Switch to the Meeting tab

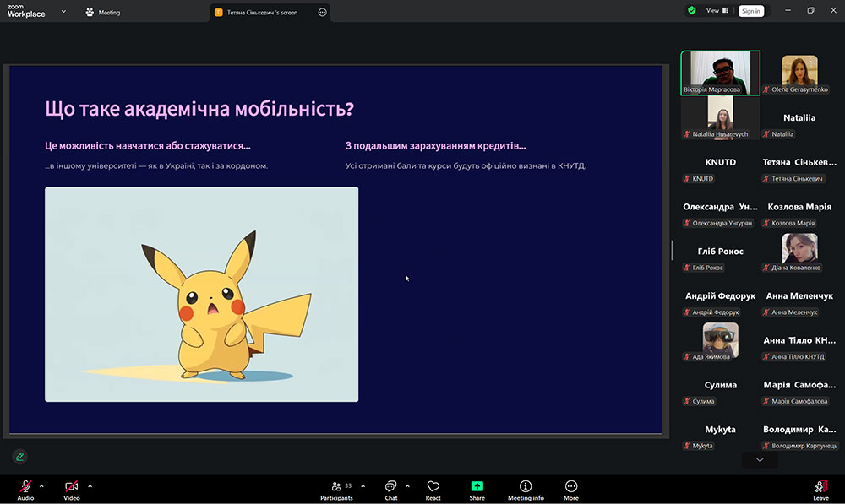pyautogui.click(x=103, y=13)
